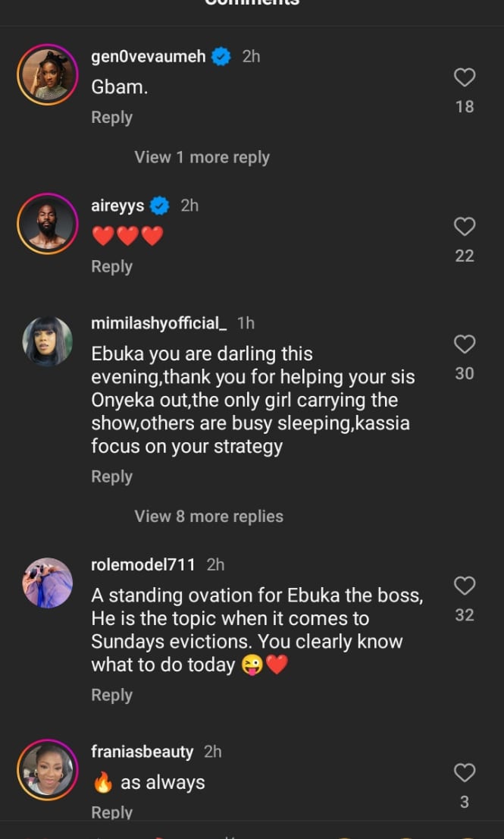Open mimilashyofficial_'s profile avatar
The width and height of the screenshot is (504, 839).
coord(47,342)
